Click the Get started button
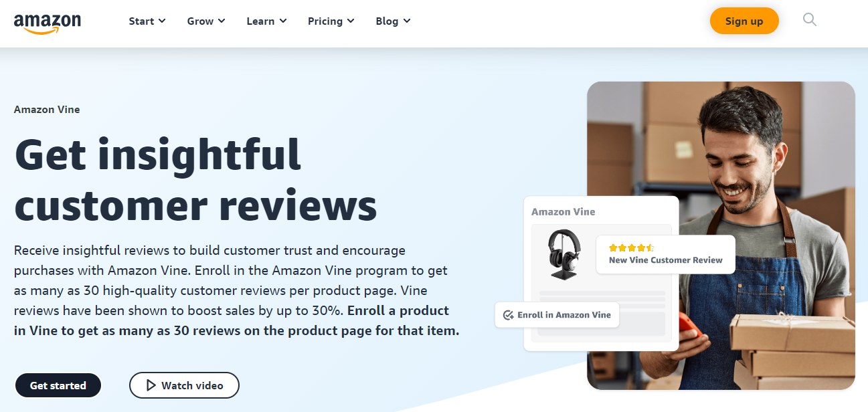Screen dimensions: 868x412 click(58, 385)
